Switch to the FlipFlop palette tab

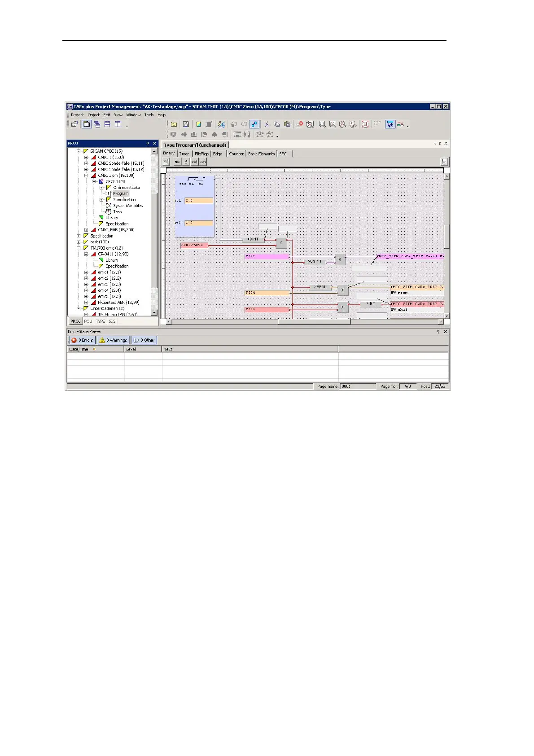tap(201, 154)
